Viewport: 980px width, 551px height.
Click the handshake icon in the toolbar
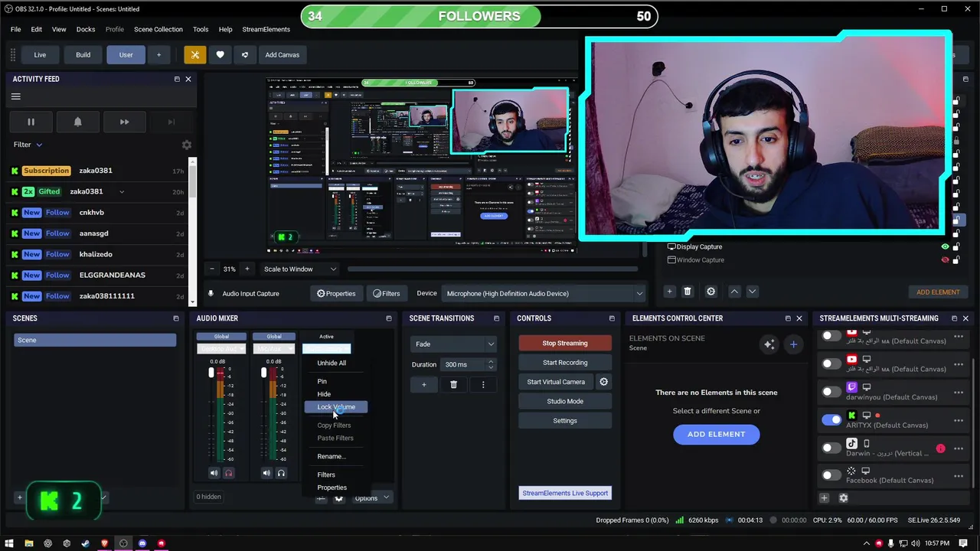245,55
